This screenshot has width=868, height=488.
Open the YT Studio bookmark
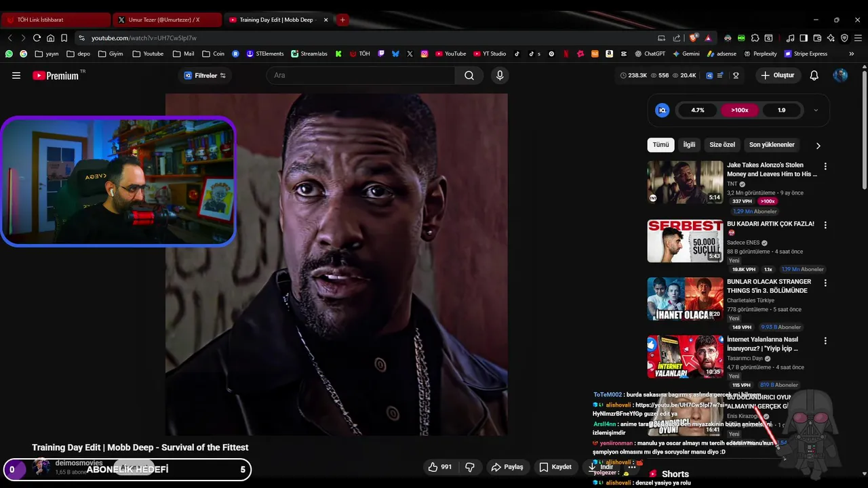490,54
